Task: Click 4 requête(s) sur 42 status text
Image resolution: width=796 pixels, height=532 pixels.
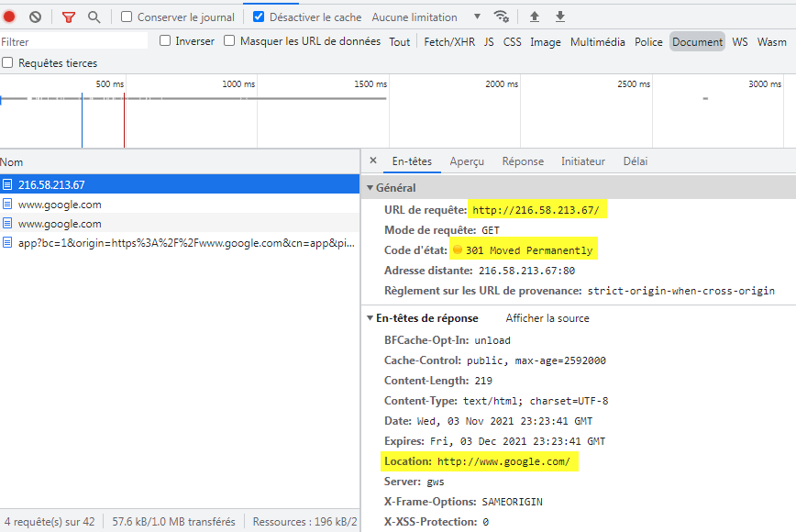Action: point(50,522)
